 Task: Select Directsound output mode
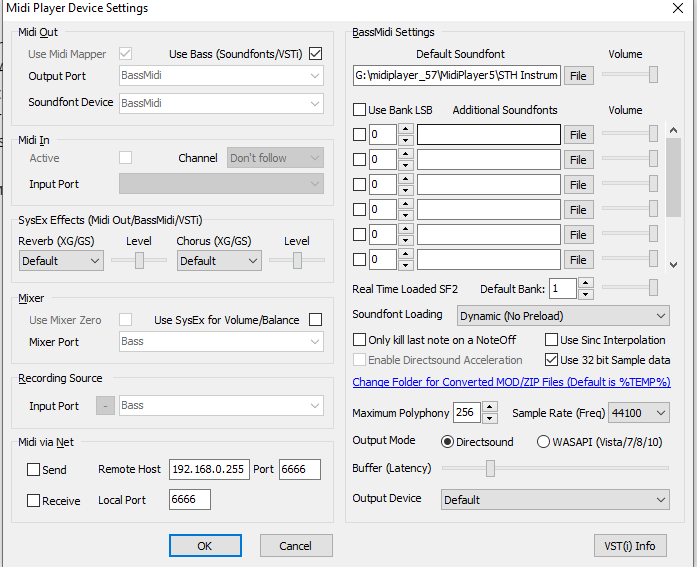[x=447, y=442]
